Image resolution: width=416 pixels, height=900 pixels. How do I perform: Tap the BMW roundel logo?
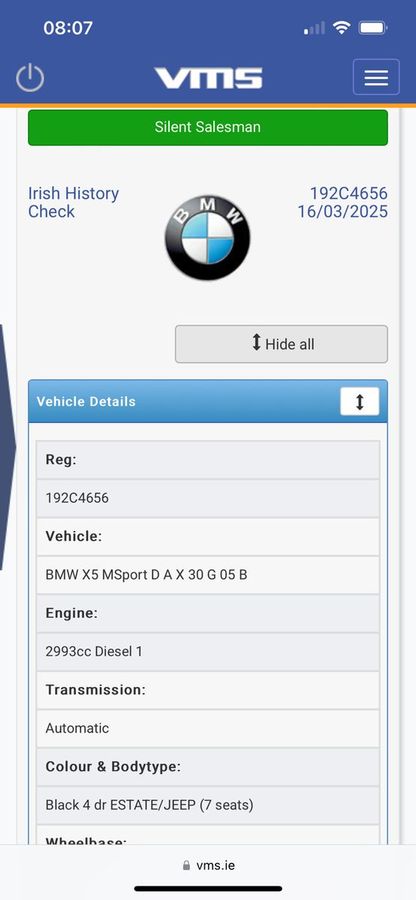pyautogui.click(x=207, y=238)
